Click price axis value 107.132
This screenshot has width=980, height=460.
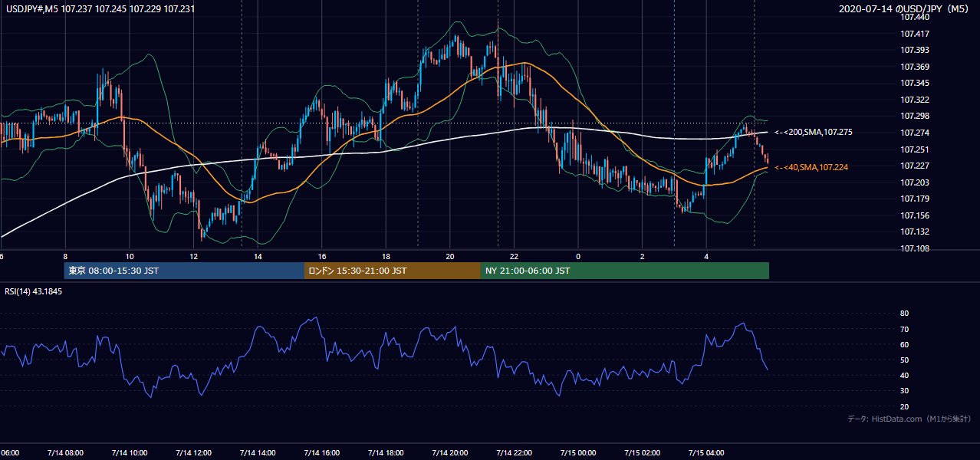915,232
